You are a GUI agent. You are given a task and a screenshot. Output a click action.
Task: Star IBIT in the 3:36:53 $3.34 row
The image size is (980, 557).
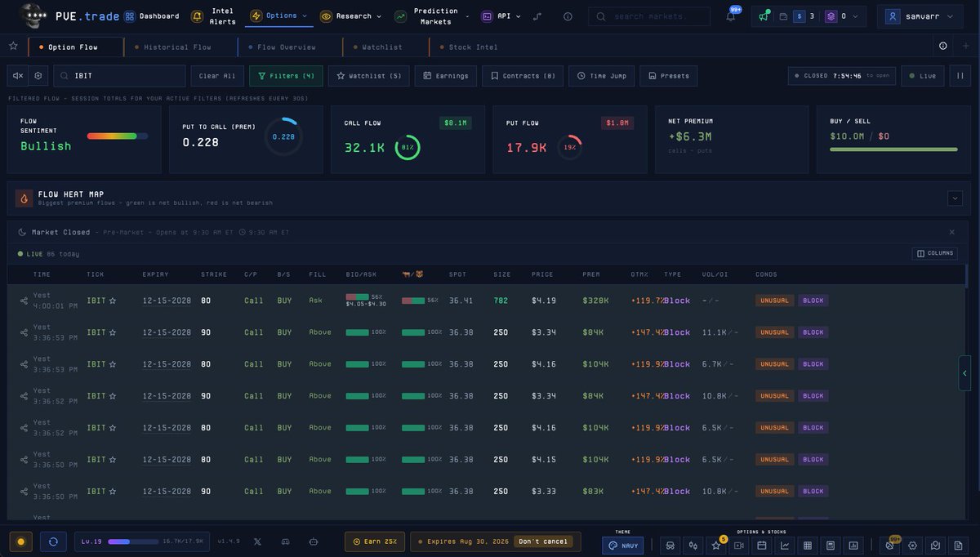click(x=113, y=332)
